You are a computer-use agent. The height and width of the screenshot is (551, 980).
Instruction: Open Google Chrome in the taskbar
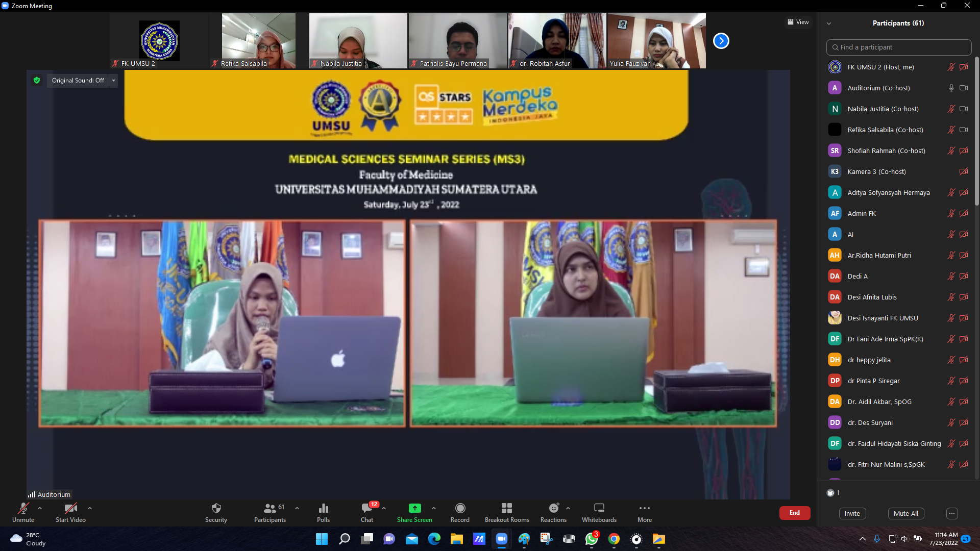pos(614,539)
